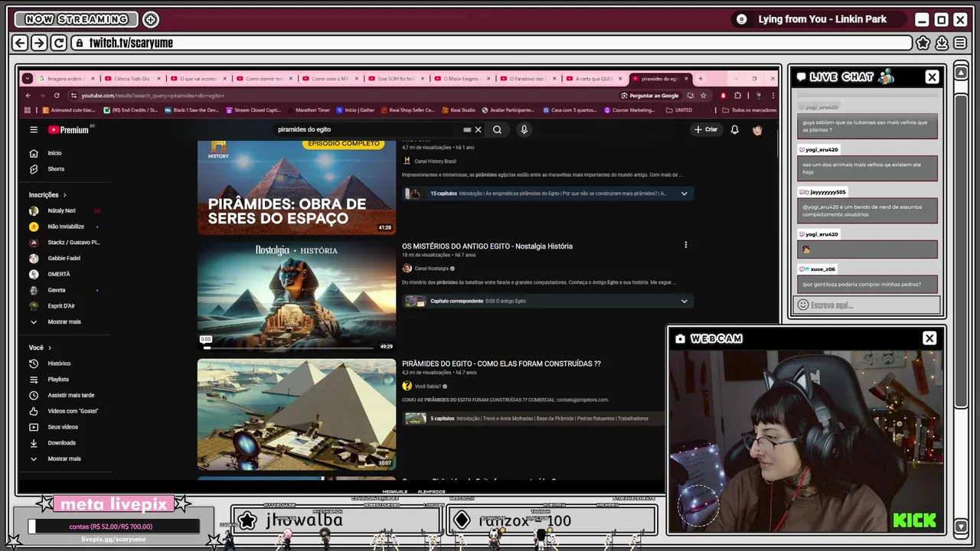Screen dimensions: 980x551
Task: Open Chrome extensions puzzle icon
Action: (x=737, y=96)
